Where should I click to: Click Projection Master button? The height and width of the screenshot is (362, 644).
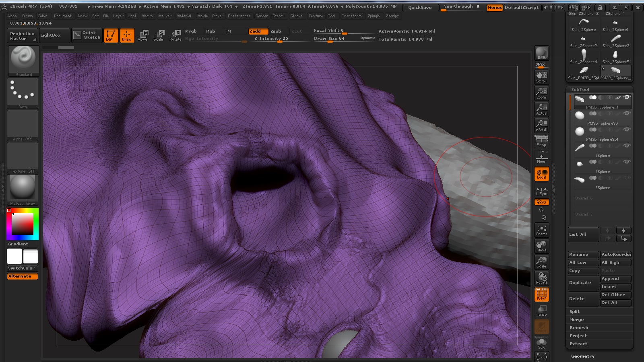click(22, 35)
